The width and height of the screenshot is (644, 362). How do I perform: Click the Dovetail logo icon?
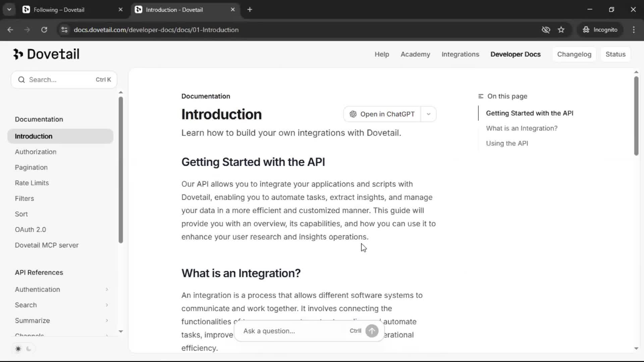(x=18, y=54)
